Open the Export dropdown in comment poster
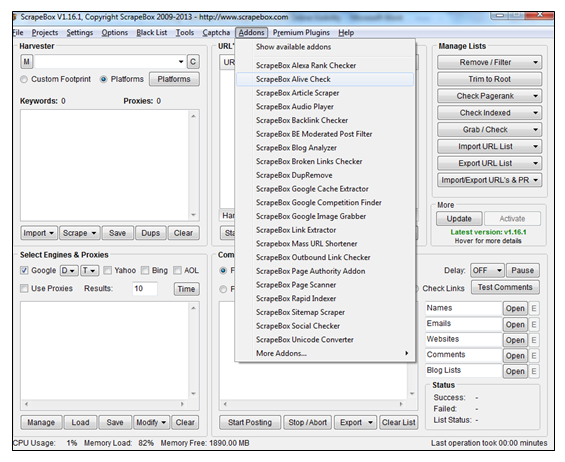The width and height of the screenshot is (565, 462). 355,422
